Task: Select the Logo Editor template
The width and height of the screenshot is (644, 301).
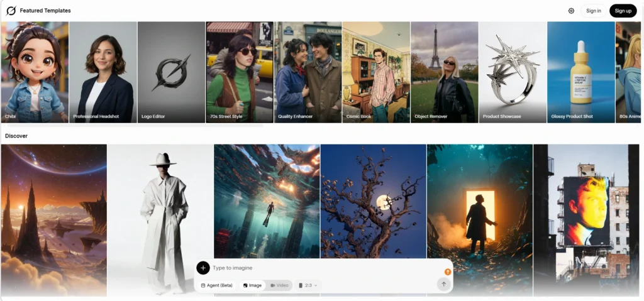Action: pos(171,72)
